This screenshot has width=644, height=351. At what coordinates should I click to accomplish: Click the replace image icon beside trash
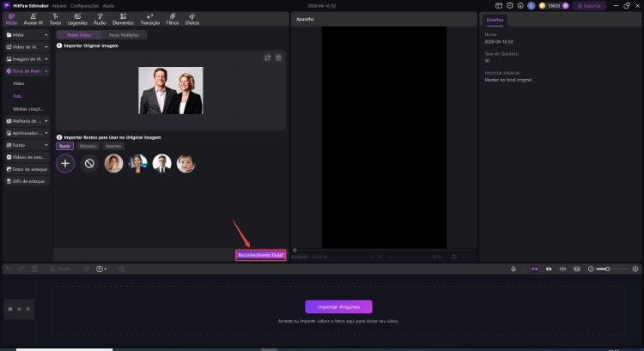pos(267,57)
